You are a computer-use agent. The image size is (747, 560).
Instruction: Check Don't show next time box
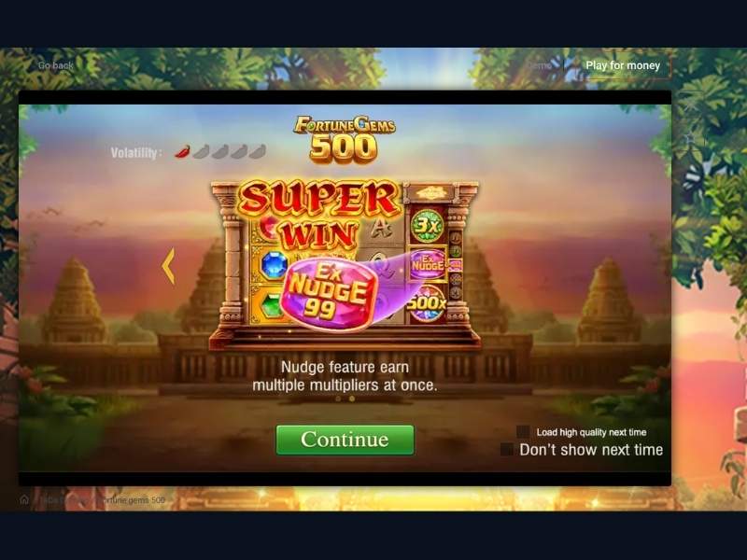(x=507, y=449)
